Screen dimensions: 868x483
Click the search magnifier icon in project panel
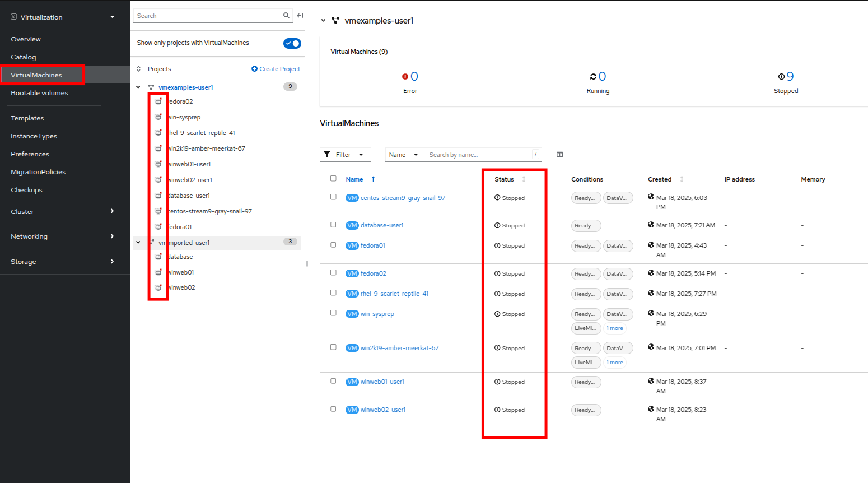pos(286,16)
